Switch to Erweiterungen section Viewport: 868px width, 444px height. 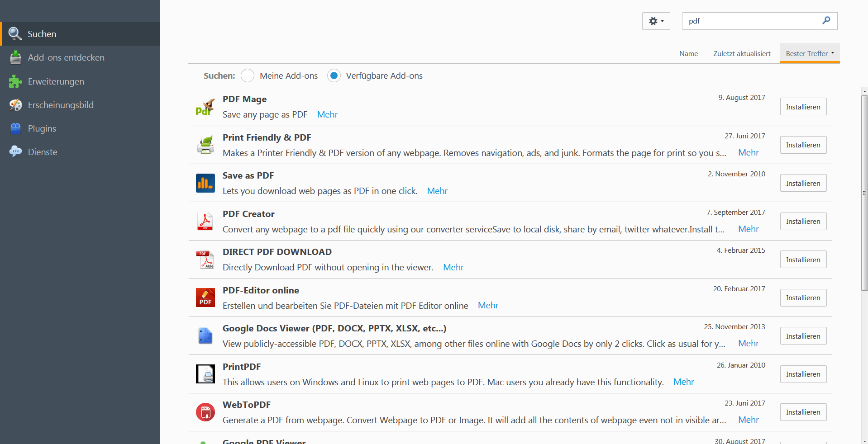pos(80,81)
